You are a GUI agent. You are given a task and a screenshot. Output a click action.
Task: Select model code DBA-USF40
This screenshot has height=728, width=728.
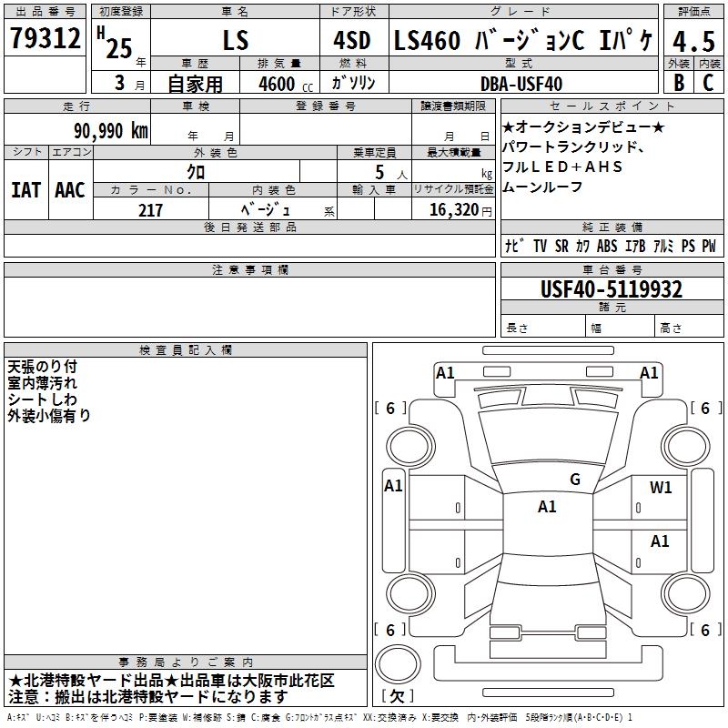coord(521,84)
